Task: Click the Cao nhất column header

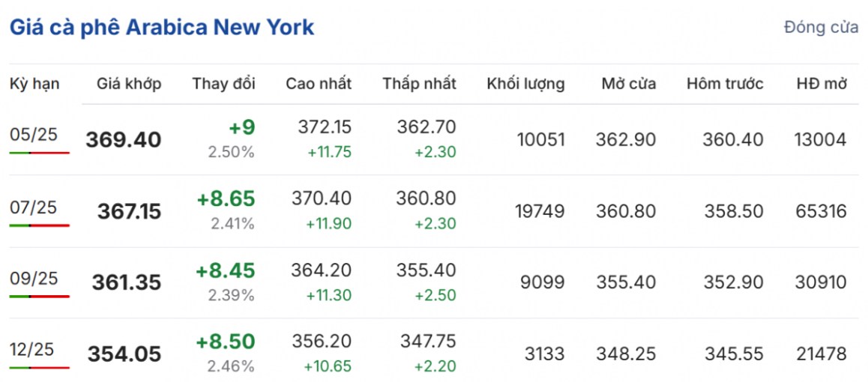Action: tap(319, 83)
